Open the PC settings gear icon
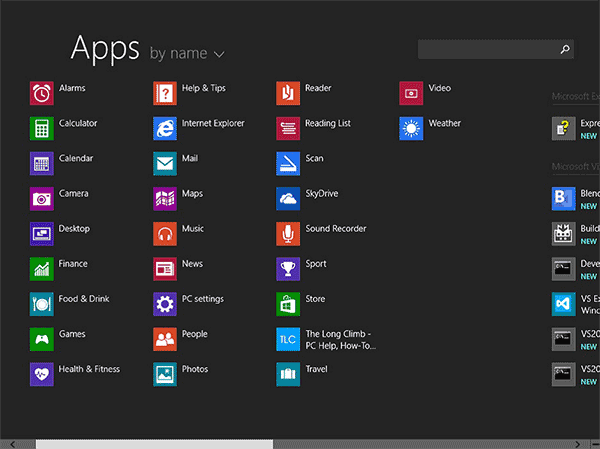This screenshot has height=449, width=600. (164, 304)
